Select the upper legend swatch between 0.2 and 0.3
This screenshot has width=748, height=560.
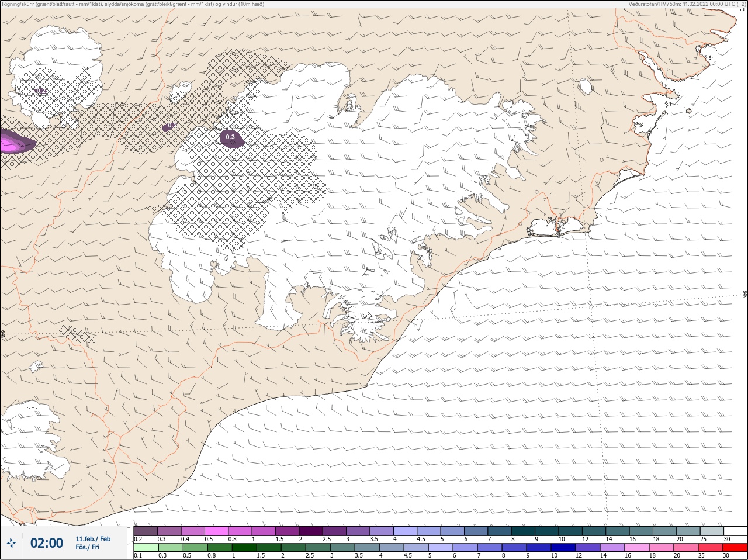pyautogui.click(x=146, y=531)
